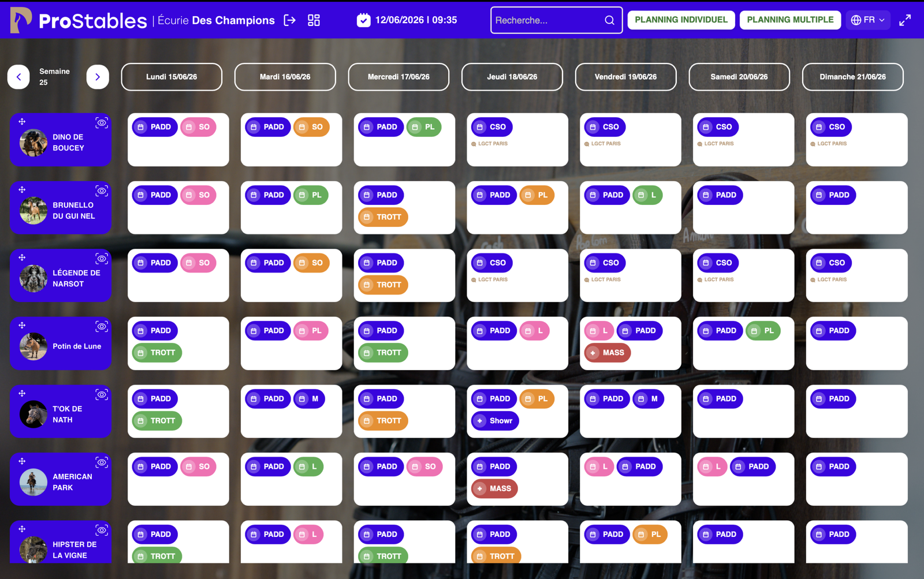Click the orange PL tag for T'OK DE NATH Thursday
The width and height of the screenshot is (924, 579).
tap(537, 399)
